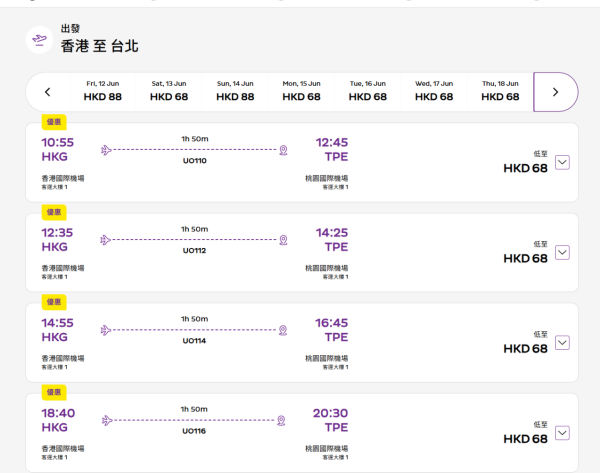Click the plane icon on UO116 route line
The image size is (600, 473).
click(107, 421)
